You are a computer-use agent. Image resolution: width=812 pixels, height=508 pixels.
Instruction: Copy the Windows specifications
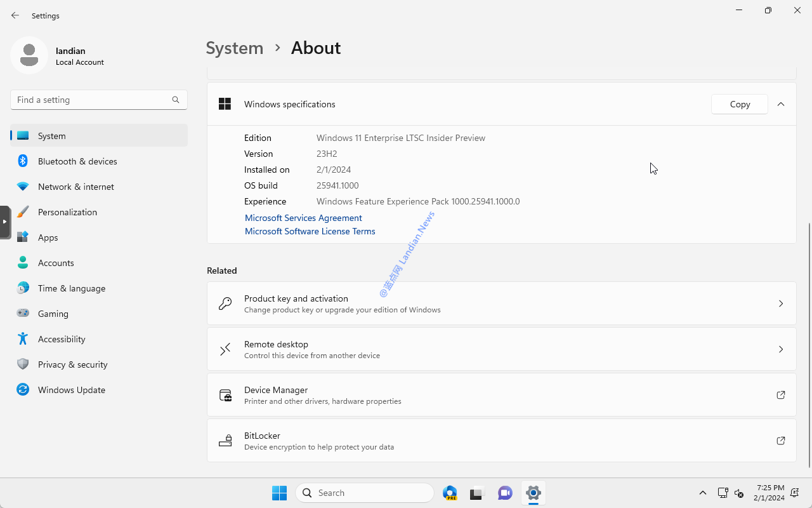point(740,104)
